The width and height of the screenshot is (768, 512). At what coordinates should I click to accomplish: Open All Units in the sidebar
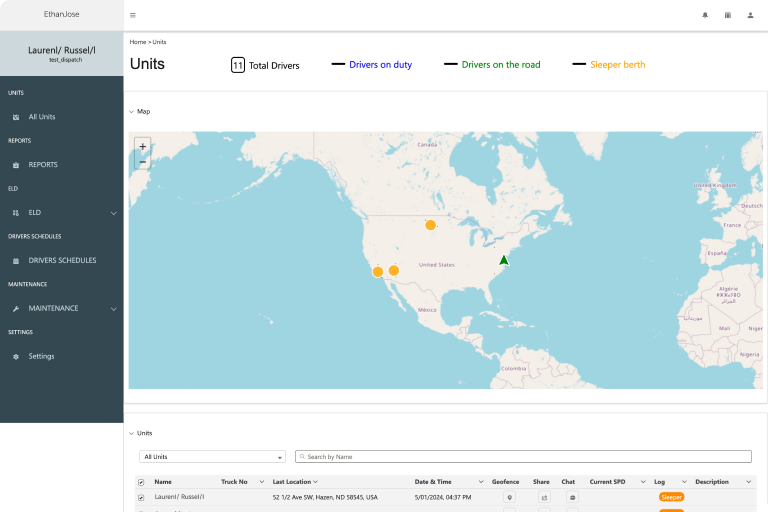tap(42, 117)
